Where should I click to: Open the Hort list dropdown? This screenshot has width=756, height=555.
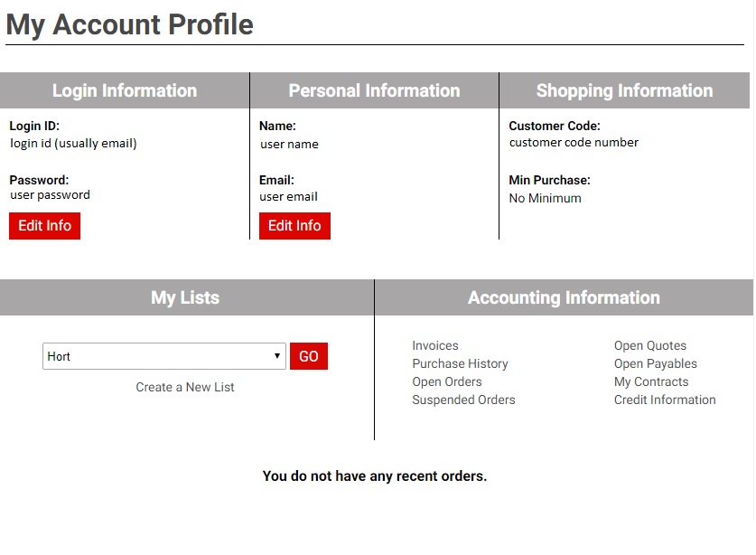point(164,356)
